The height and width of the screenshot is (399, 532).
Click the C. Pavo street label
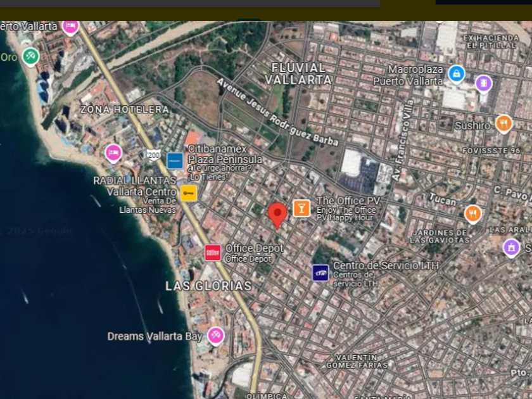pyautogui.click(x=512, y=193)
